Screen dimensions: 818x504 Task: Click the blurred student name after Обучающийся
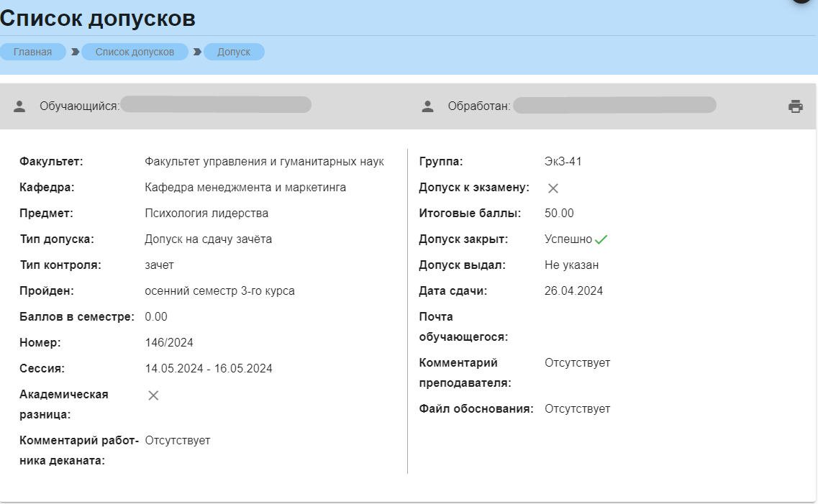pos(216,105)
